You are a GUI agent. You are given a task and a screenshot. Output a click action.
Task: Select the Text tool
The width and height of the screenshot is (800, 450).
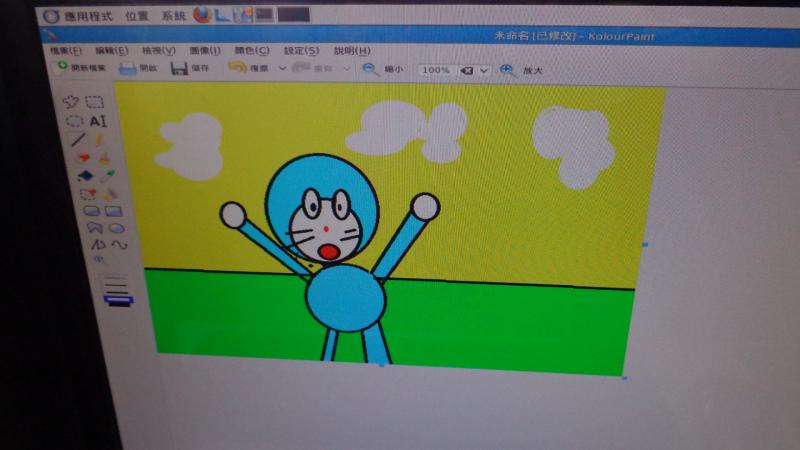[x=97, y=121]
